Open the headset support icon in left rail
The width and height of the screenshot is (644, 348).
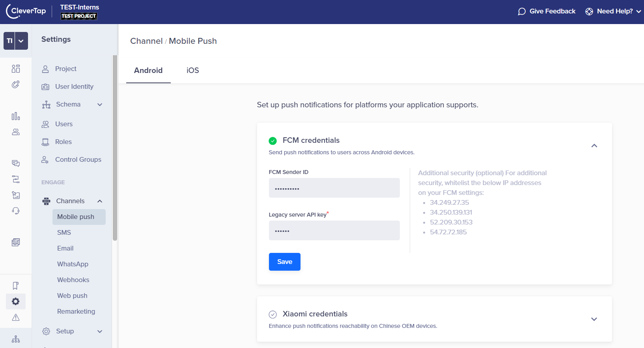click(16, 211)
